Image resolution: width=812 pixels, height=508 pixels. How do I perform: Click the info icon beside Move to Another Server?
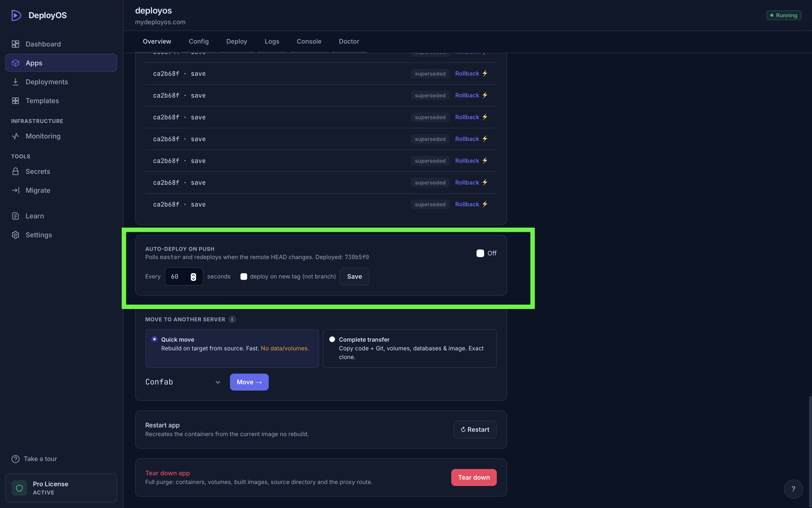232,320
